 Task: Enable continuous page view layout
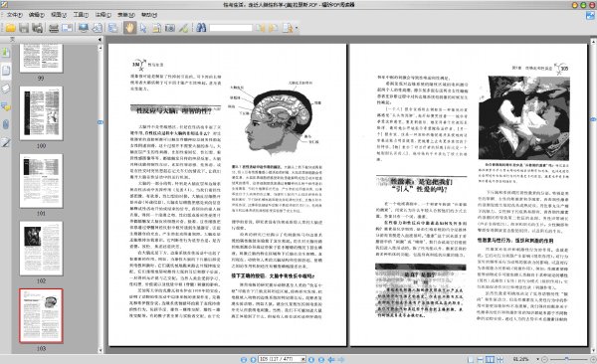[481, 359]
